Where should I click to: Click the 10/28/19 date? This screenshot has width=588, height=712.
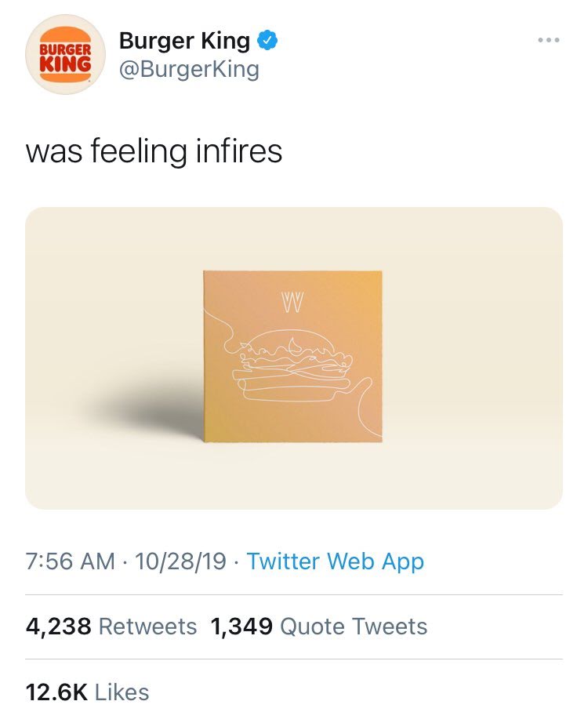tap(180, 561)
